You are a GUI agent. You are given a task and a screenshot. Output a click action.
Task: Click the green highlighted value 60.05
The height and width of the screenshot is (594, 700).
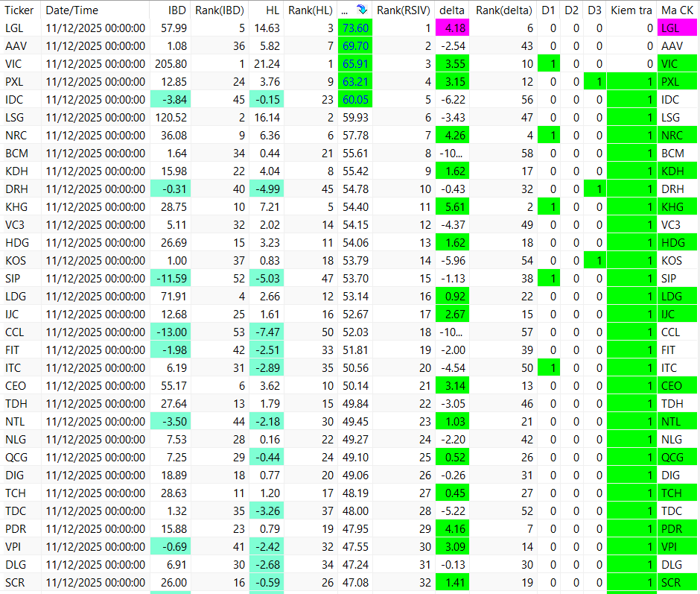click(355, 100)
